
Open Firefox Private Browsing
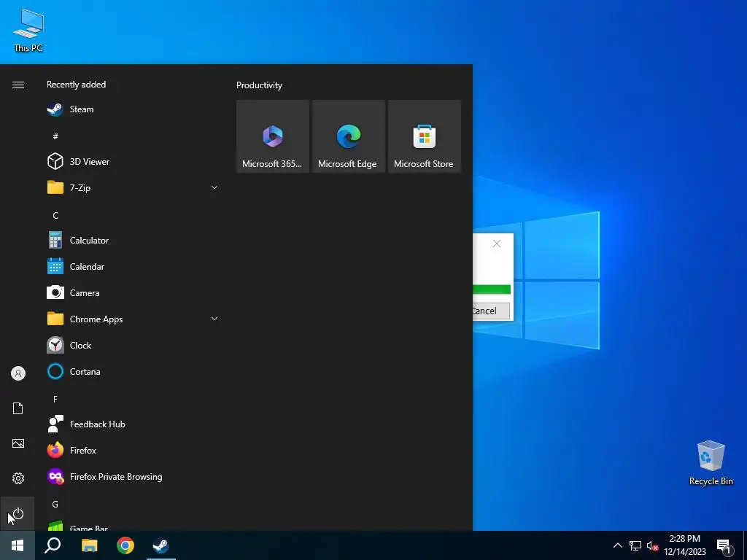point(133,477)
